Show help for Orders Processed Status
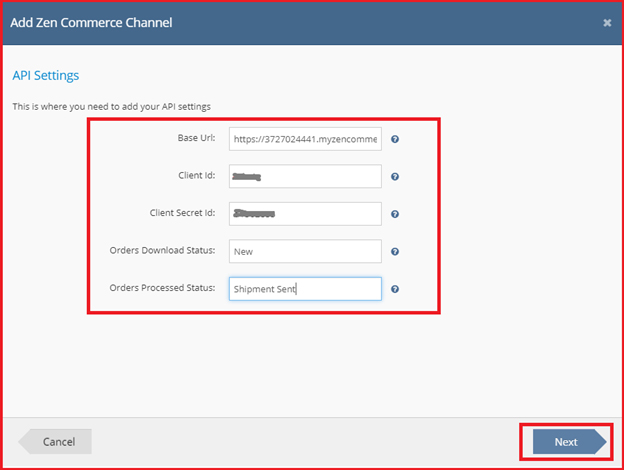The image size is (624, 470). (x=395, y=289)
